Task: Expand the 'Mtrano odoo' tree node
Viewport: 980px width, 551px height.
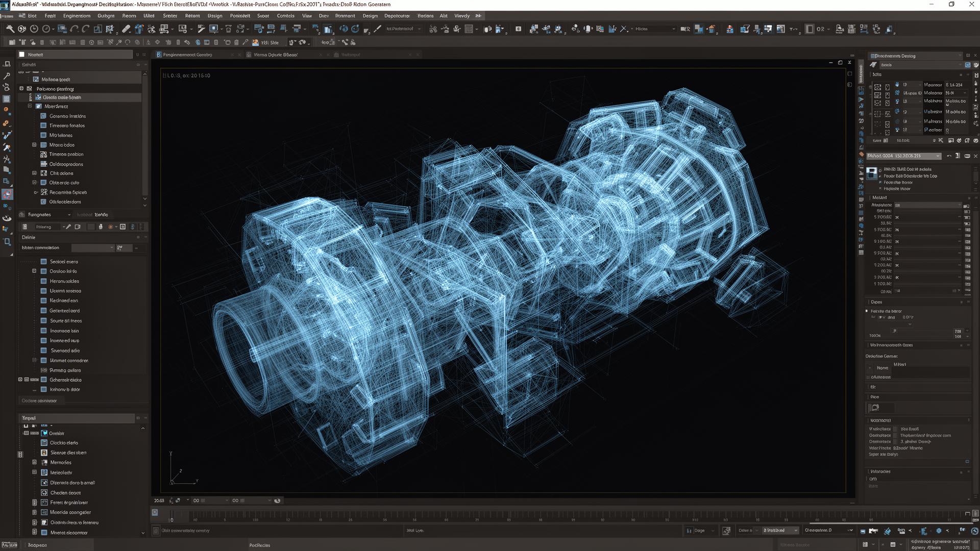Action: tap(35, 145)
